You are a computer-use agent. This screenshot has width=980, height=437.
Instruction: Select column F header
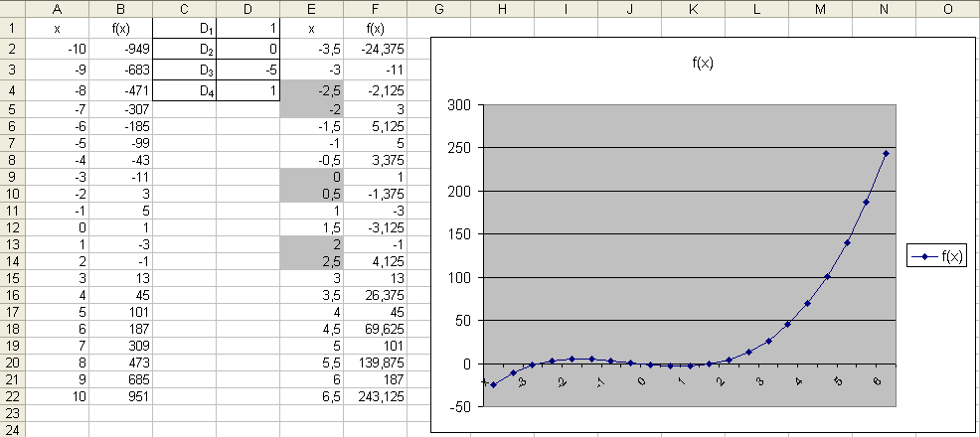375,8
